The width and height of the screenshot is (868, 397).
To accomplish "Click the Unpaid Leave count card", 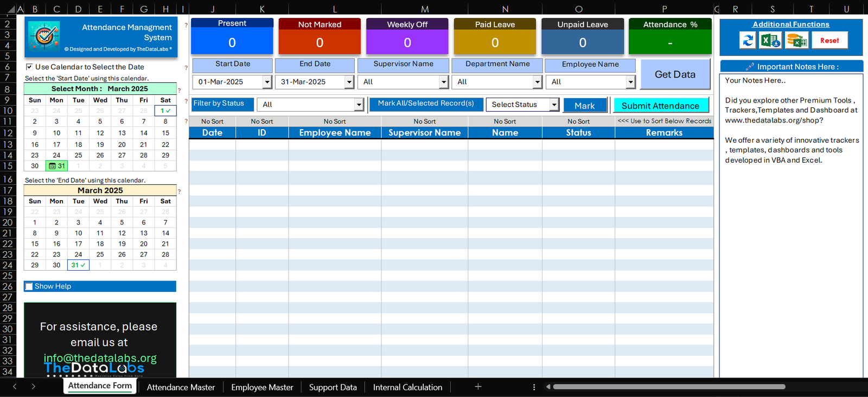I will (x=583, y=36).
